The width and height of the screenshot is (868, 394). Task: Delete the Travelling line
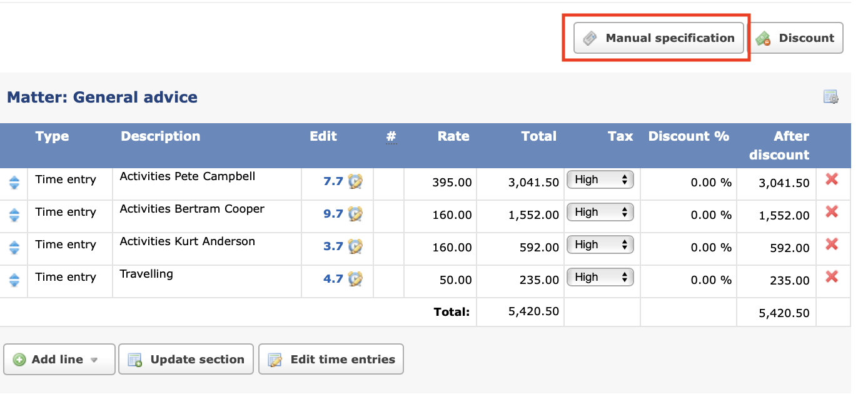click(832, 277)
